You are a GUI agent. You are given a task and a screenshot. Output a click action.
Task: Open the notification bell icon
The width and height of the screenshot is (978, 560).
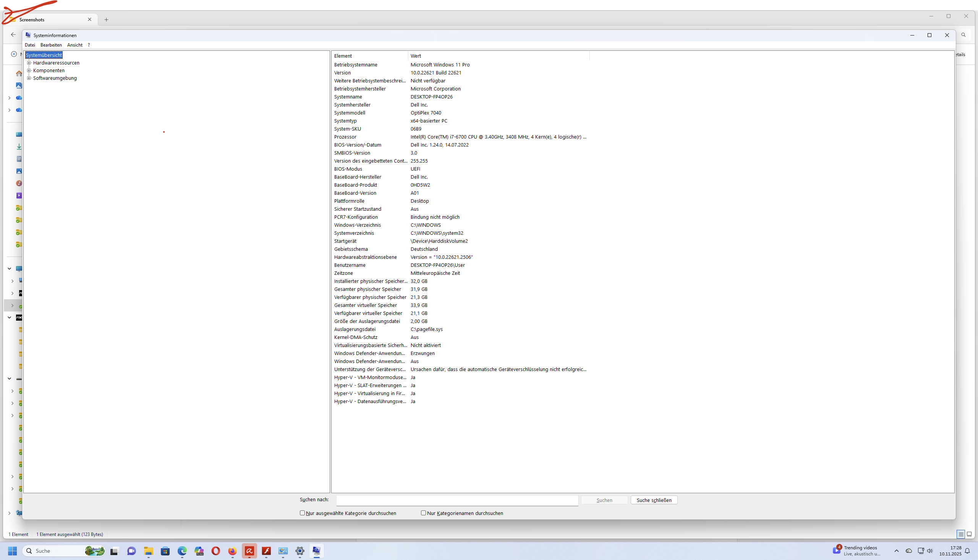(x=967, y=551)
